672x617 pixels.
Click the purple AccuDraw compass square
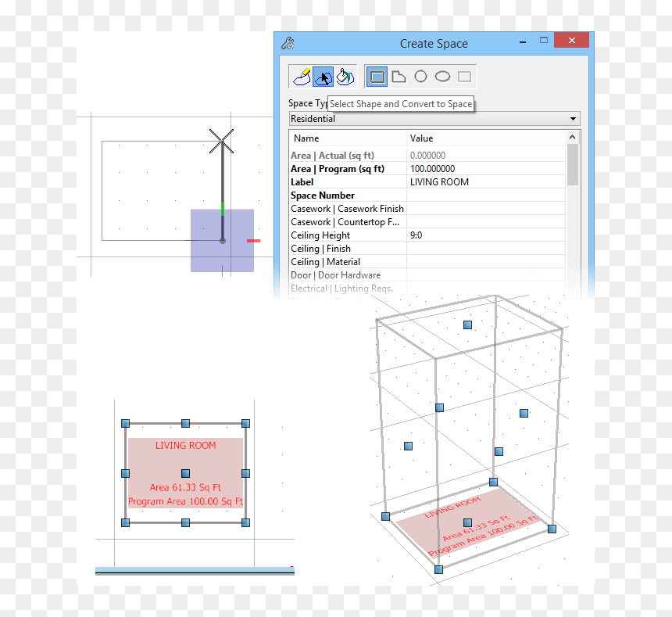click(x=222, y=241)
